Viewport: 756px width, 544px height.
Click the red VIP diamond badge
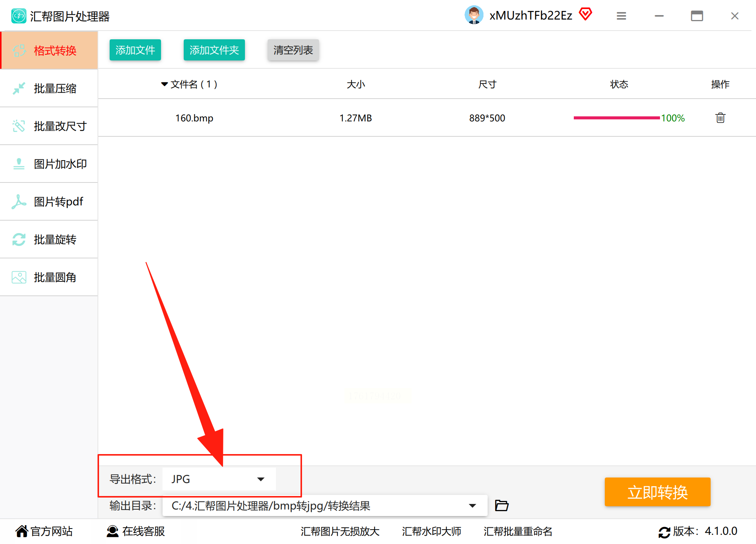586,15
